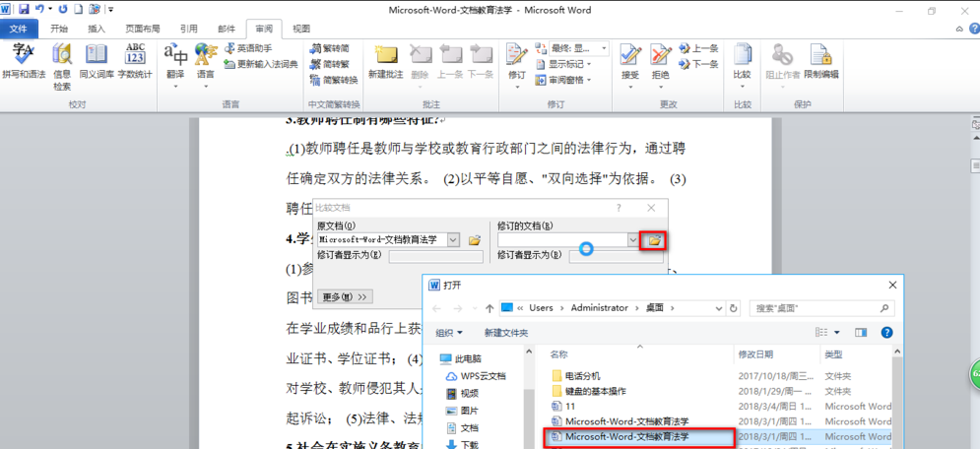This screenshot has height=449, width=980.
Task: Open the 原文档 combo box dropdown
Action: [454, 240]
